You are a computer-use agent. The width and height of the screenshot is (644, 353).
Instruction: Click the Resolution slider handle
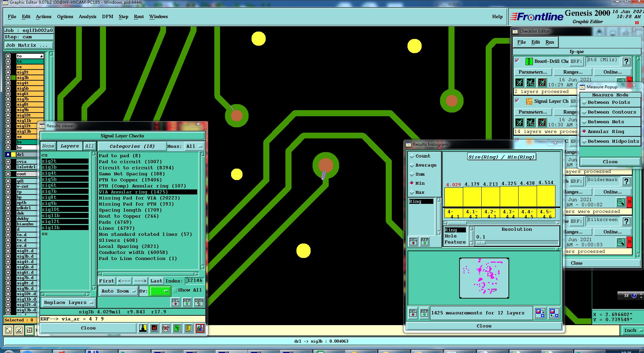[x=481, y=243]
